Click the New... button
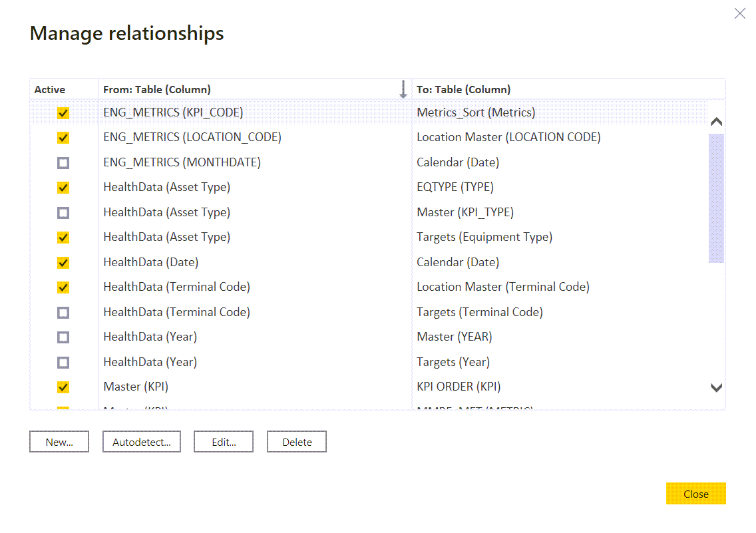This screenshot has width=756, height=533. click(59, 442)
